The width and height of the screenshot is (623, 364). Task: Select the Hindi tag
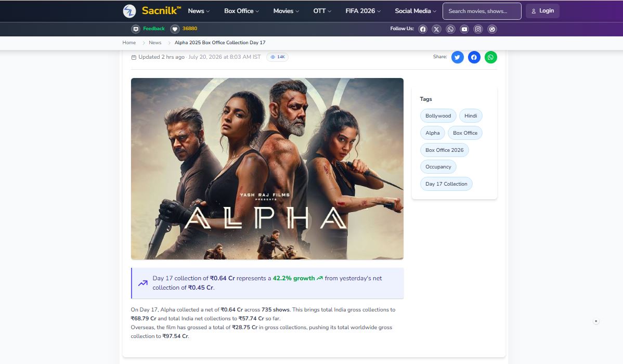coord(471,115)
